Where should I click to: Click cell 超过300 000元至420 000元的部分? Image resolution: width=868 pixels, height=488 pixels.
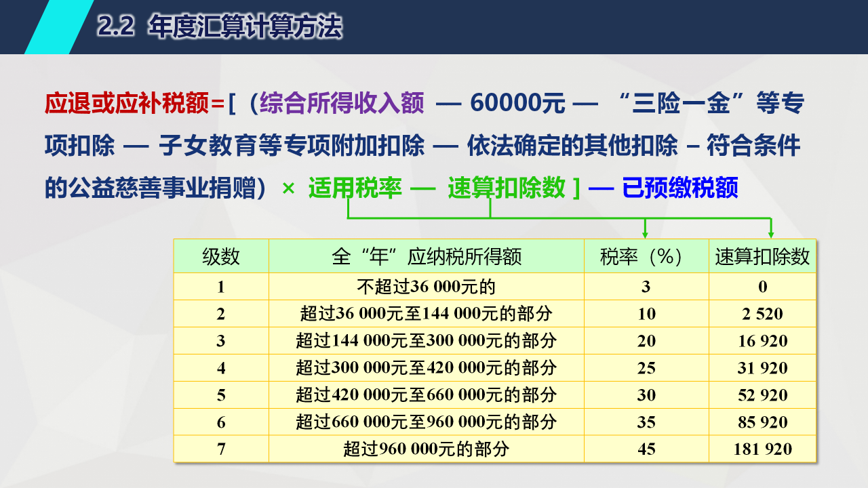[427, 368]
